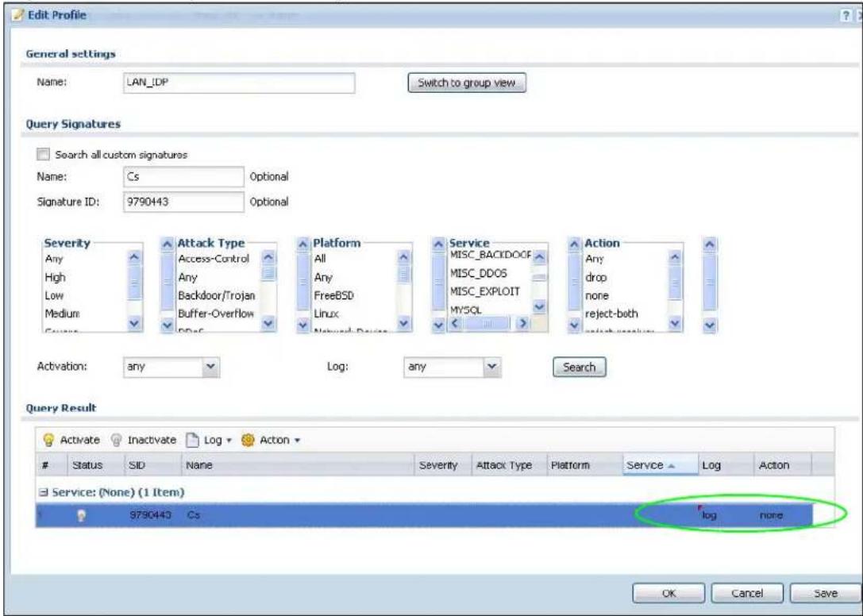This screenshot has width=863, height=616.
Task: Click the Save button
Action: click(x=825, y=594)
